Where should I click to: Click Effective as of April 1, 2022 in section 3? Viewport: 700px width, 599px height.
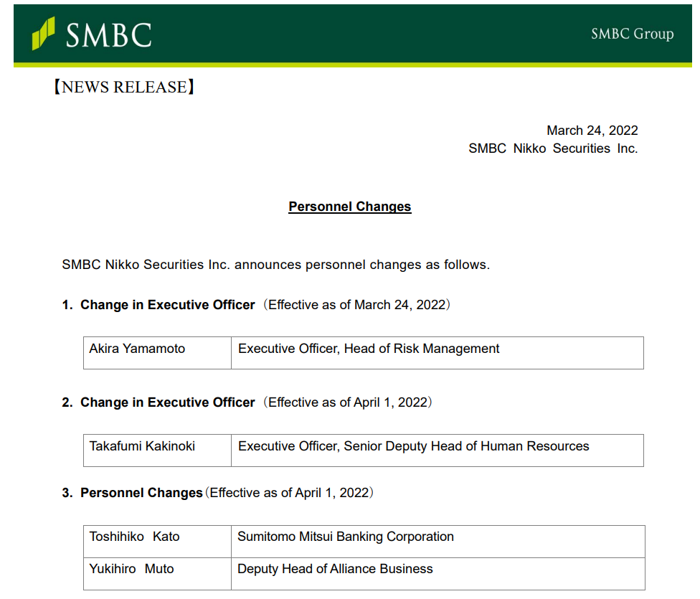tap(289, 493)
